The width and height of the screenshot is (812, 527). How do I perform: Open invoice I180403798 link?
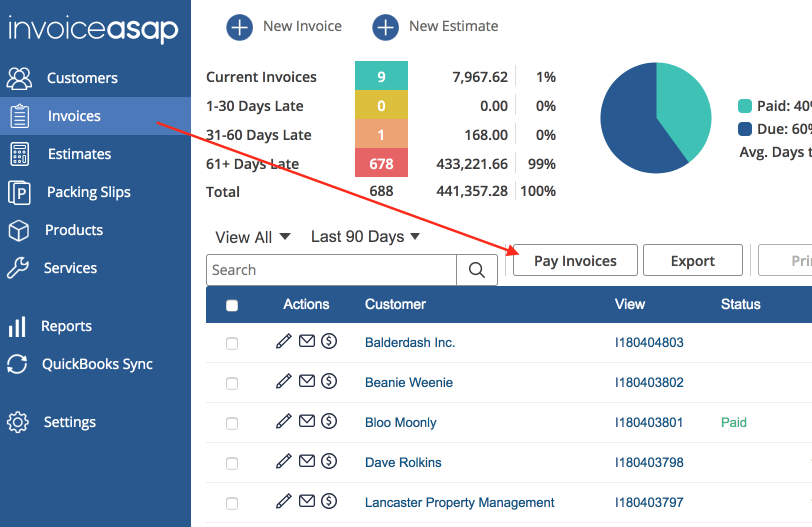click(x=649, y=462)
